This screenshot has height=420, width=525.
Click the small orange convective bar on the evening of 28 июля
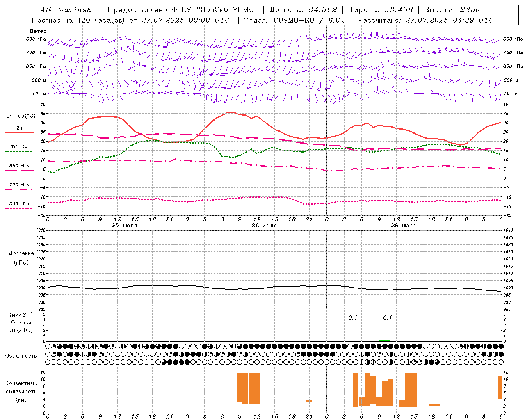(x=309, y=401)
